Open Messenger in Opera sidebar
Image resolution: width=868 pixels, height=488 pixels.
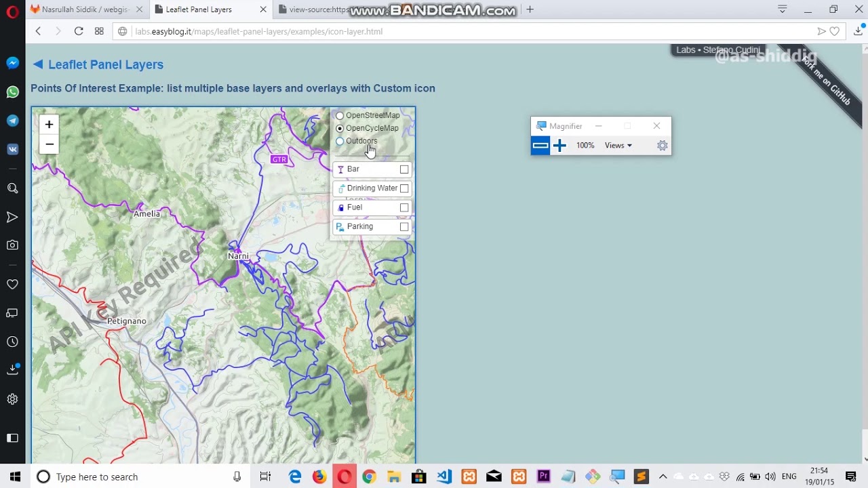[x=12, y=63]
